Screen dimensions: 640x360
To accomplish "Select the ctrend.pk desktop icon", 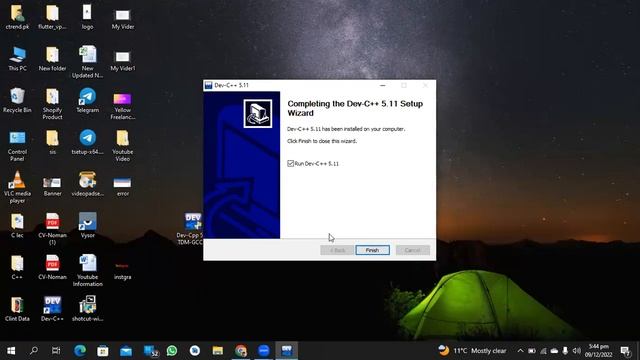I will click(x=17, y=17).
